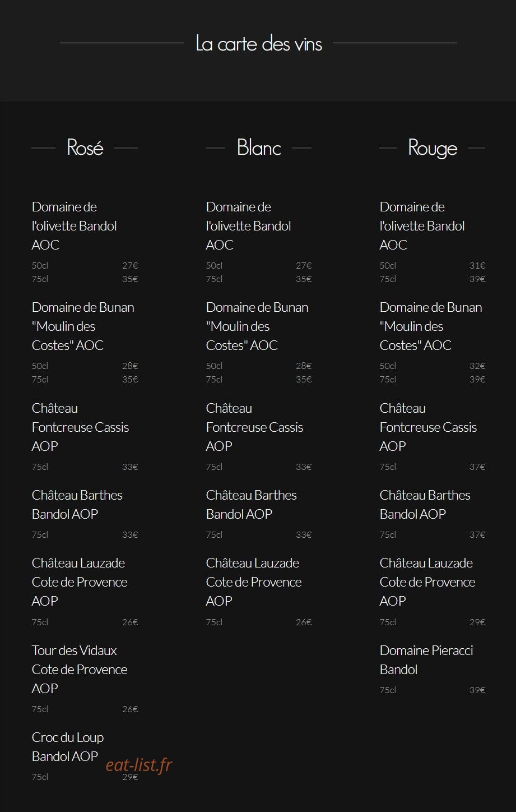Select the Rouge column heading

coord(433,148)
